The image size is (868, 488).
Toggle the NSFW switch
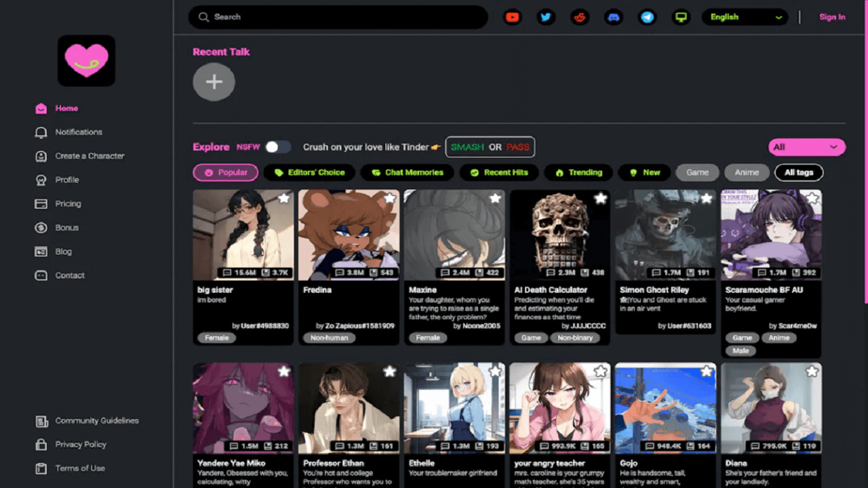[x=277, y=147]
